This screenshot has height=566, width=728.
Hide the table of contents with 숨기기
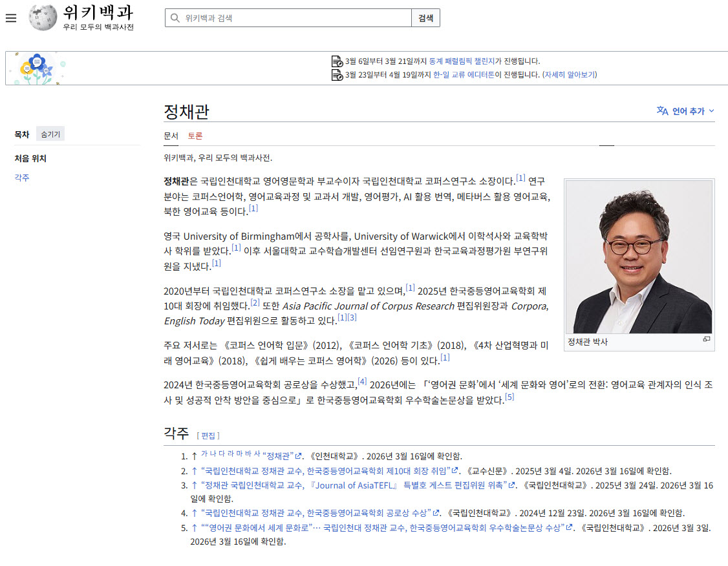pyautogui.click(x=50, y=134)
